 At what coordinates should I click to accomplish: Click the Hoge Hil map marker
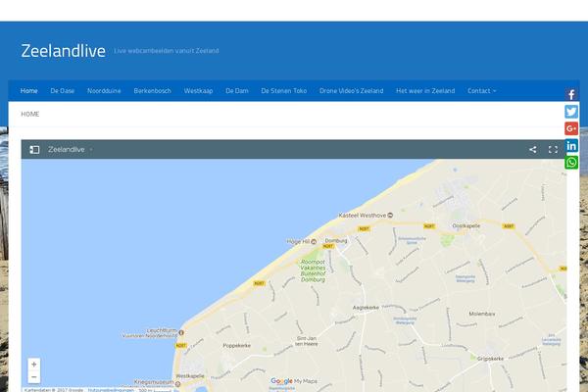click(314, 242)
